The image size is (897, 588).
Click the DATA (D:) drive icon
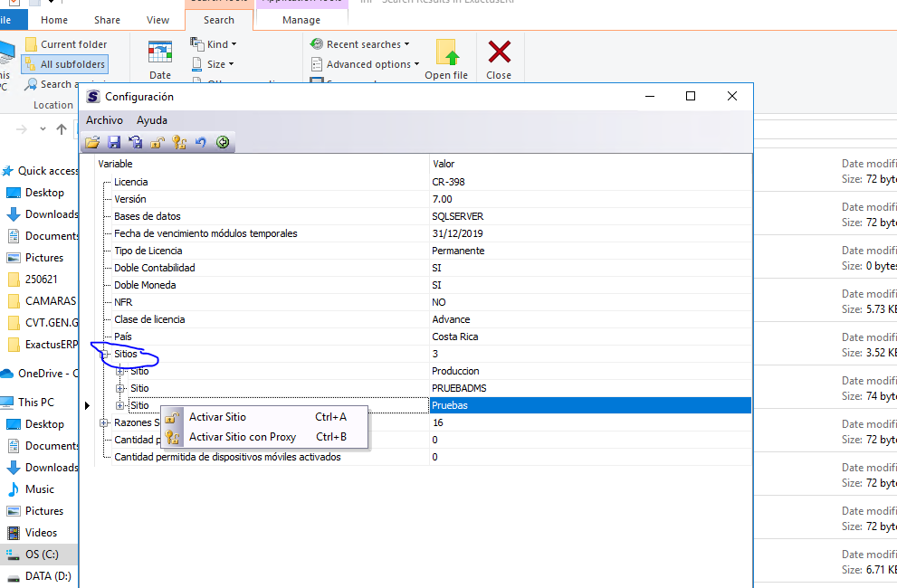pyautogui.click(x=14, y=576)
